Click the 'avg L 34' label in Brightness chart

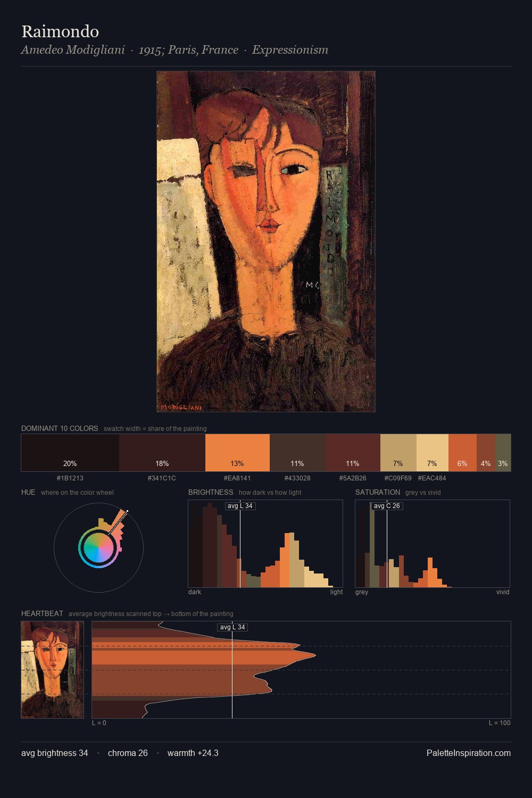click(x=240, y=506)
